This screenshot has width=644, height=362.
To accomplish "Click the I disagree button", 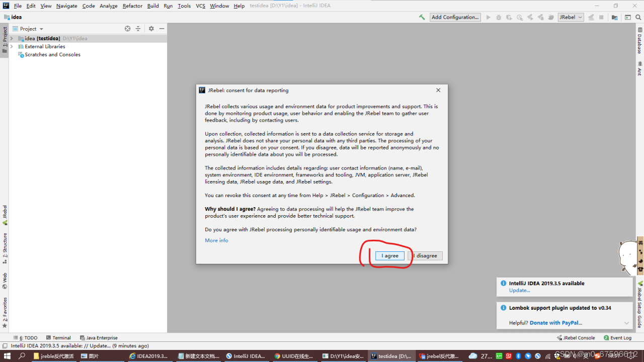I will 425,256.
